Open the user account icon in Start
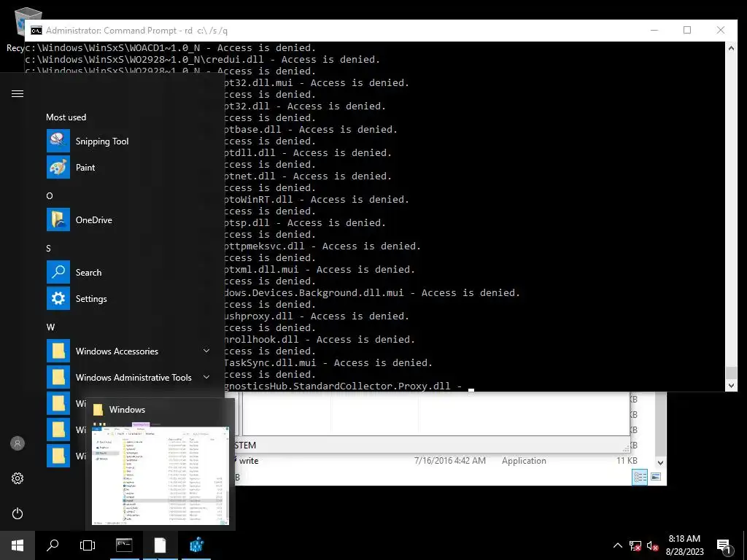747x560 pixels. [18, 443]
